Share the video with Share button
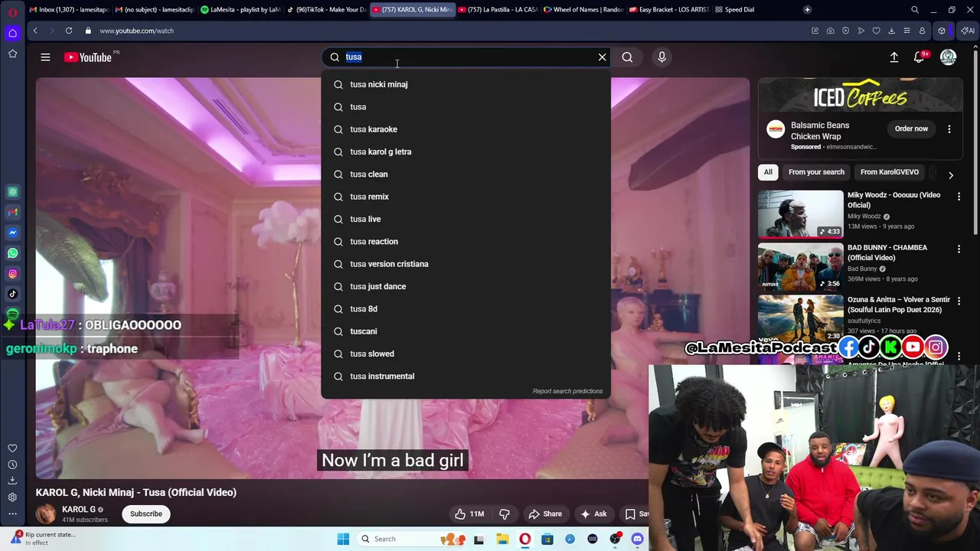This screenshot has width=980, height=551. click(x=545, y=514)
